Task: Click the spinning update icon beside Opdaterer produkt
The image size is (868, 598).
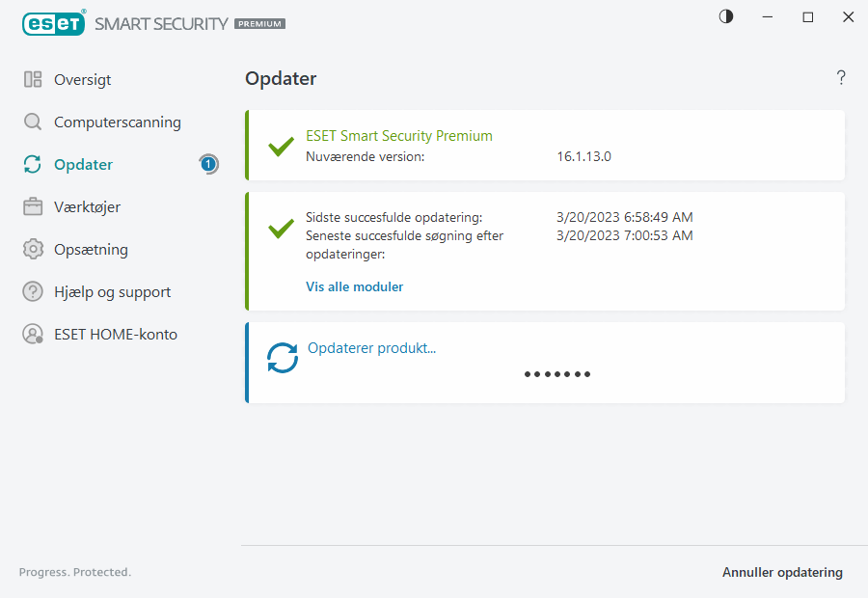Action: coord(282,357)
